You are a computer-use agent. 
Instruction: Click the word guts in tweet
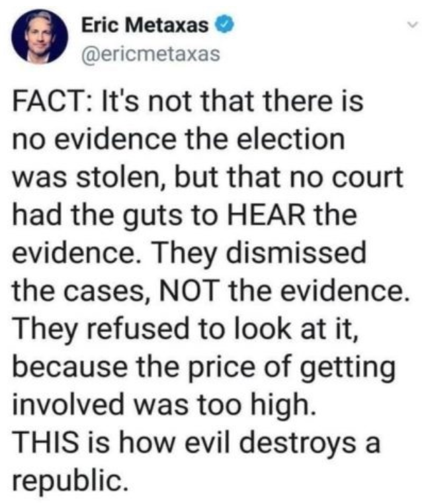pos(152,216)
